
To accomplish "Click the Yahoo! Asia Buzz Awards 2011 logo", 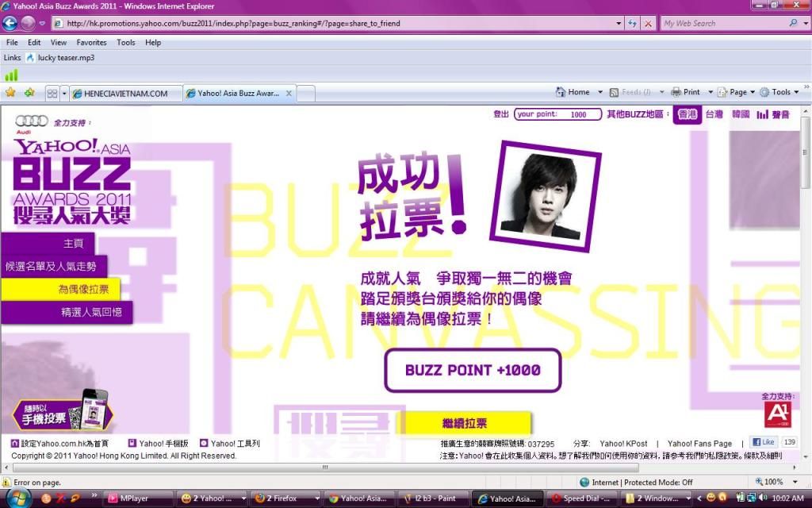I will pos(72,181).
